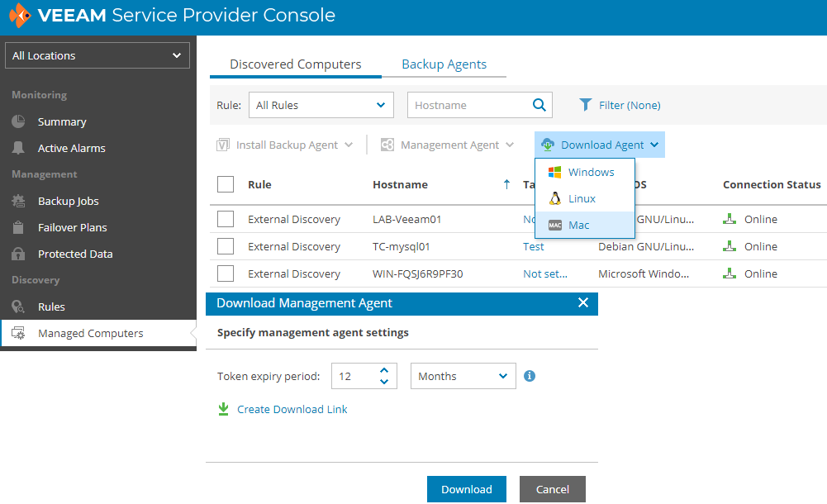
Task: Click the Managed Computers icon
Action: point(18,333)
